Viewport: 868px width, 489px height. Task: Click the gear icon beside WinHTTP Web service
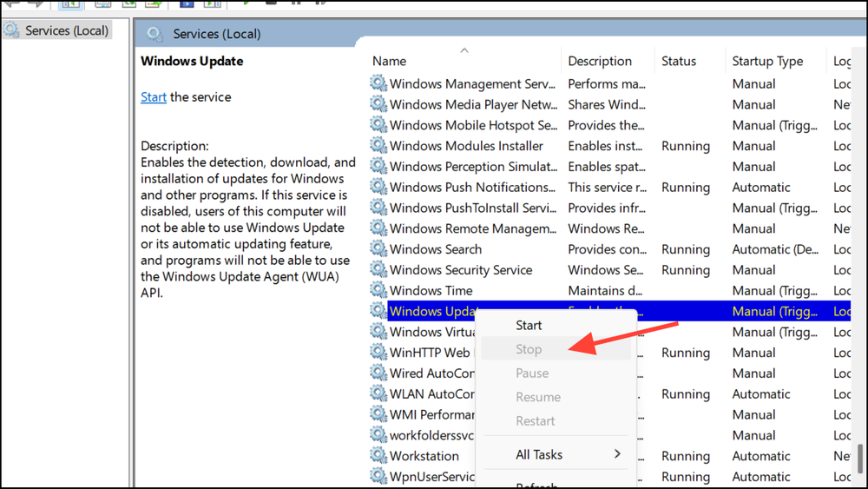click(378, 353)
